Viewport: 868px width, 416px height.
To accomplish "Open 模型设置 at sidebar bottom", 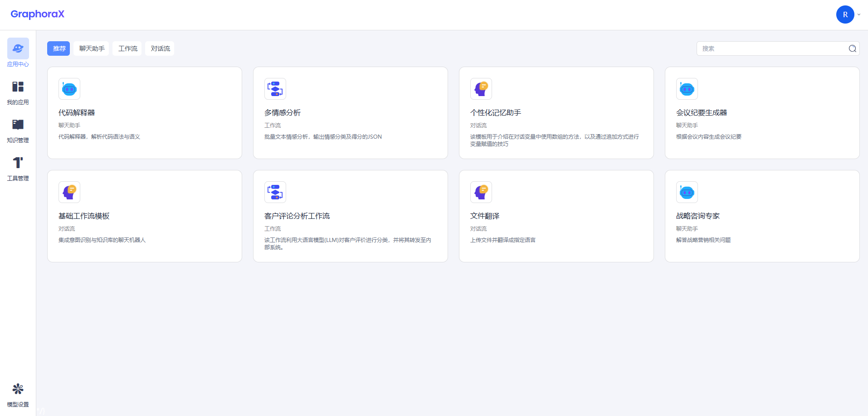I will (x=18, y=395).
